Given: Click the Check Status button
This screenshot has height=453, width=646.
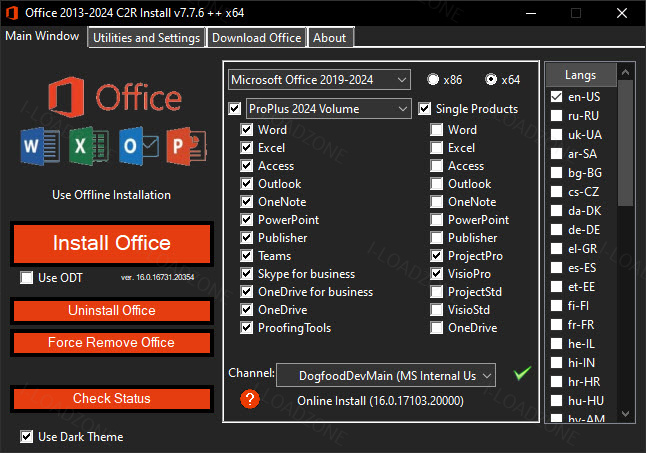Looking at the screenshot, I should [112, 399].
